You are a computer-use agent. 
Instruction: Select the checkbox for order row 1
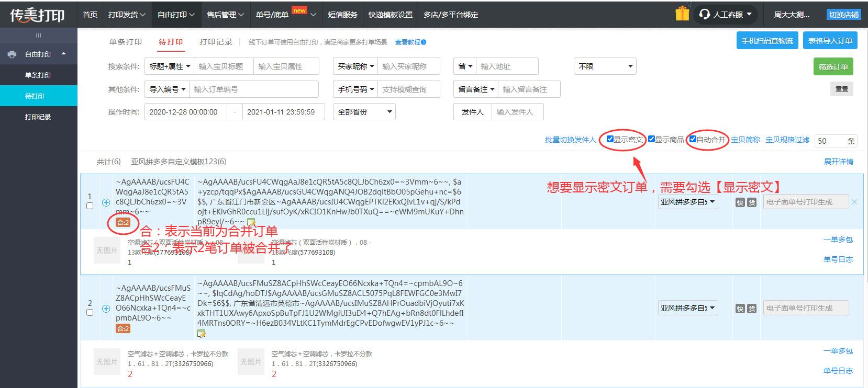click(90, 206)
